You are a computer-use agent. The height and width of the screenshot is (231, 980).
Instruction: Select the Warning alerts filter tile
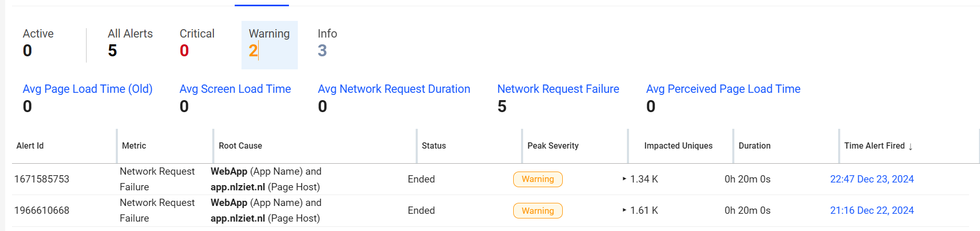269,45
